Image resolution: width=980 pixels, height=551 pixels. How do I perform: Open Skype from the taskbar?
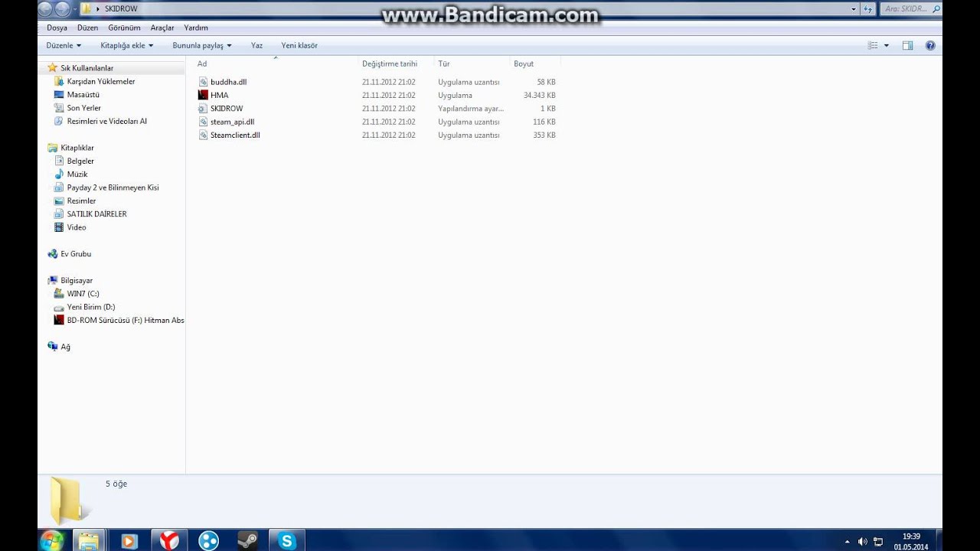(x=287, y=541)
